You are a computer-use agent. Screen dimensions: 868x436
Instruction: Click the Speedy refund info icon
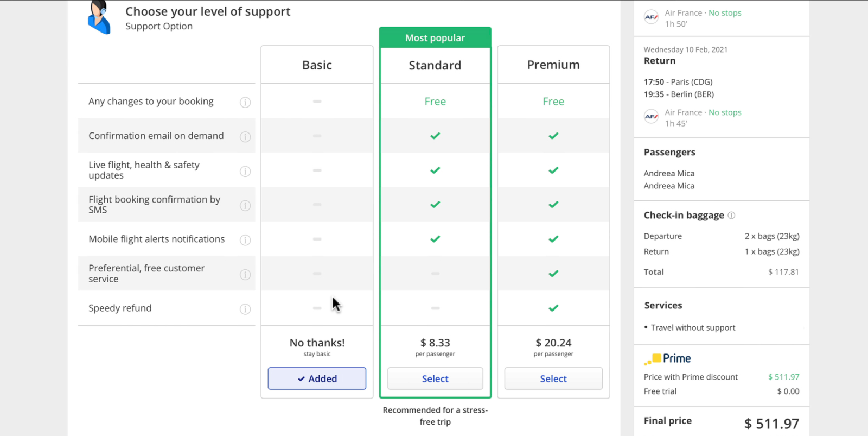(245, 309)
